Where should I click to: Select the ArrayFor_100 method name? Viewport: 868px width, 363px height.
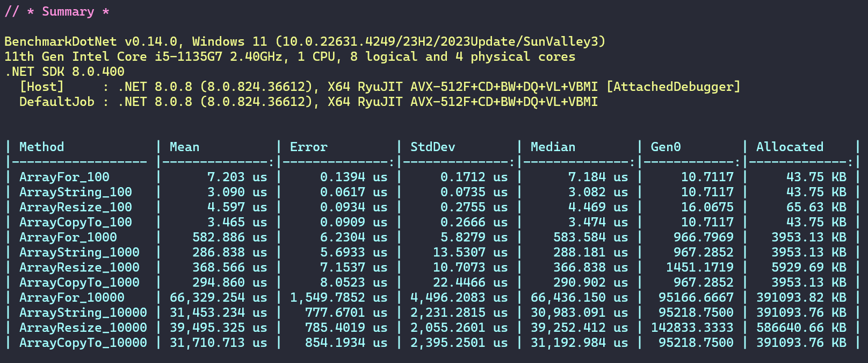64,177
